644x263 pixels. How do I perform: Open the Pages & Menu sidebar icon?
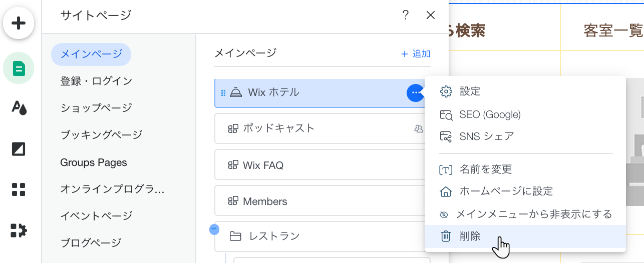click(19, 68)
